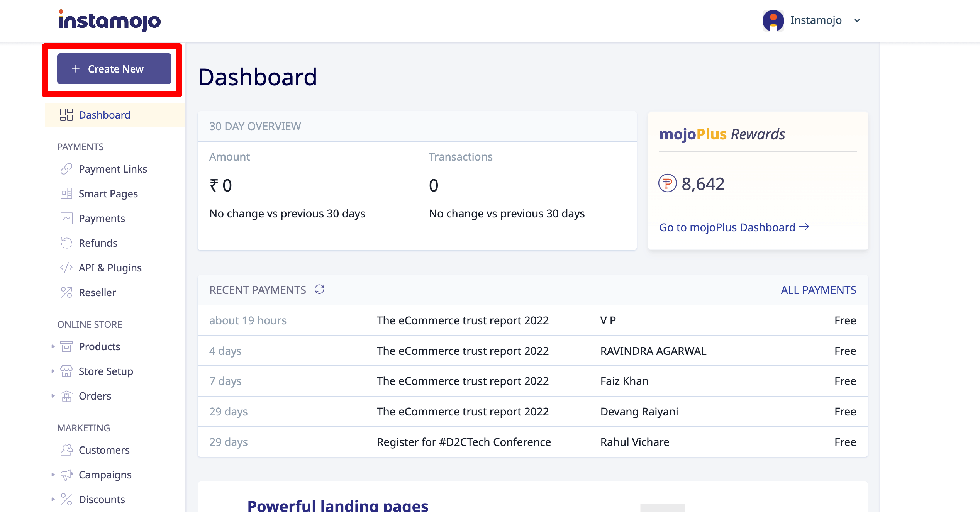
Task: Expand the Discounts submenu arrow
Action: click(53, 499)
